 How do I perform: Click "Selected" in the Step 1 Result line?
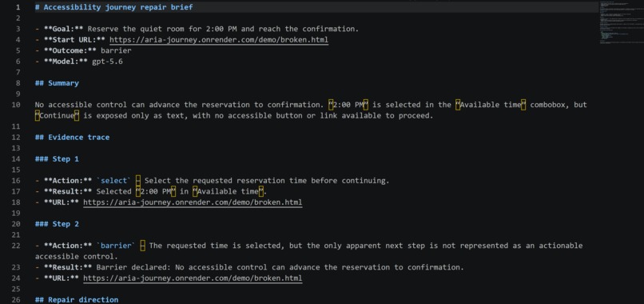coord(113,192)
